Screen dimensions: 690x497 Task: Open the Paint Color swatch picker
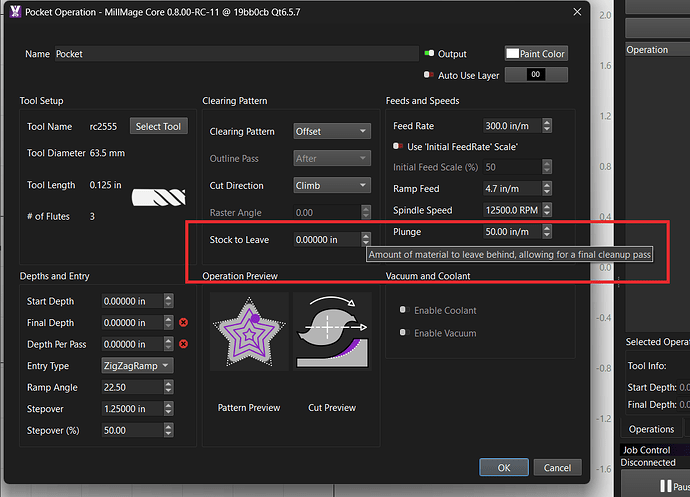(x=536, y=54)
